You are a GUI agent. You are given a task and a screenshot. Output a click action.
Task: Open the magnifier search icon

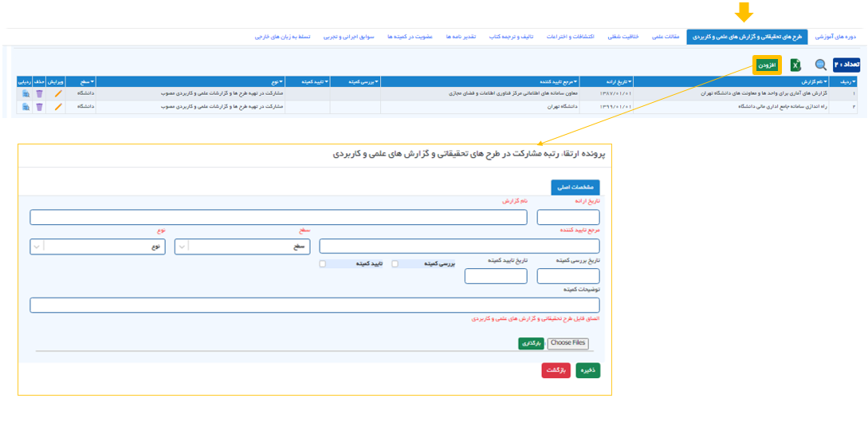[x=821, y=65]
